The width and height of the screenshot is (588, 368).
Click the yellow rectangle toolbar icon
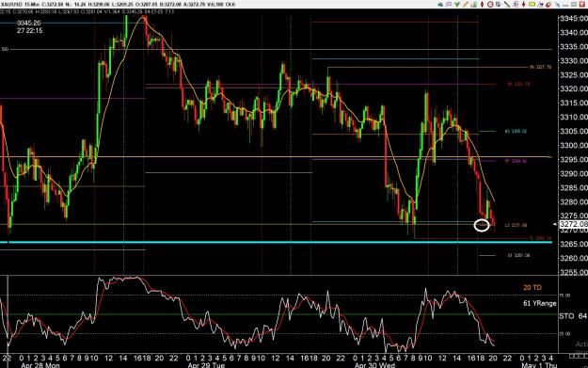click(x=532, y=4)
